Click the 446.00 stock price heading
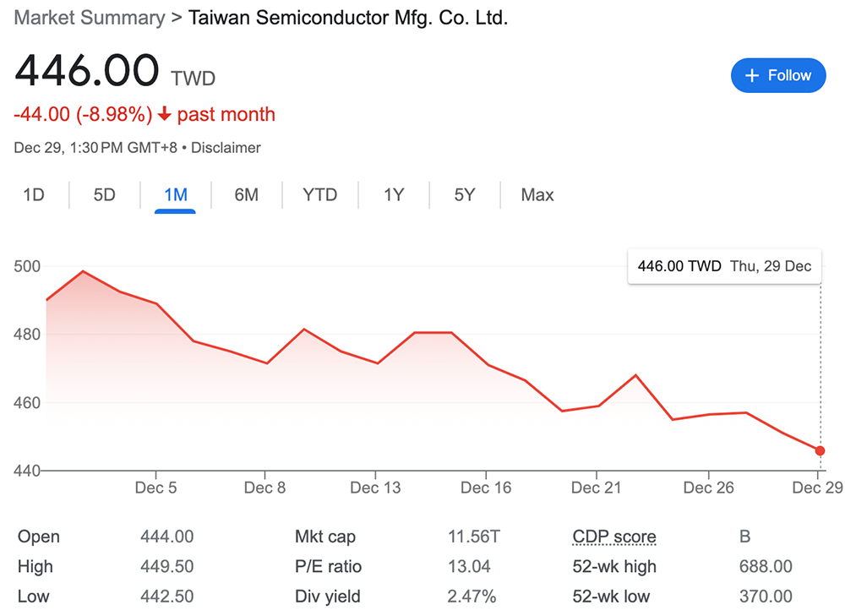Viewport: 845px width, 616px height. coord(87,71)
